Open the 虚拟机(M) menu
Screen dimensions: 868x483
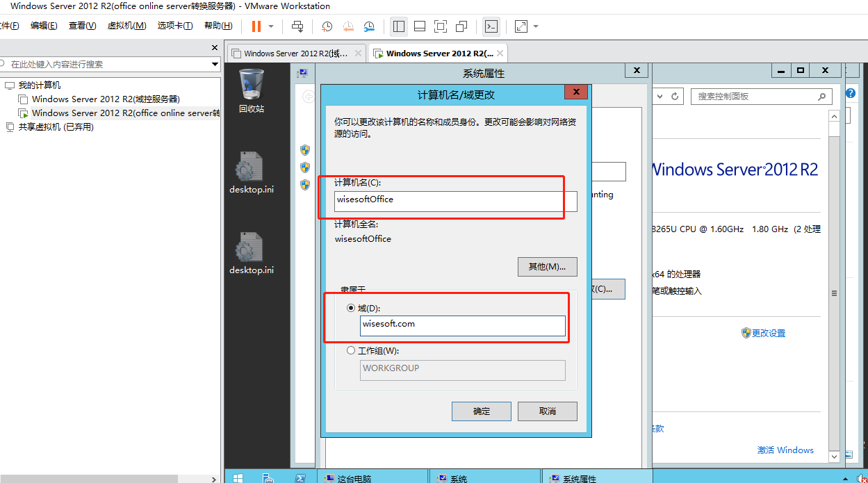(x=126, y=26)
